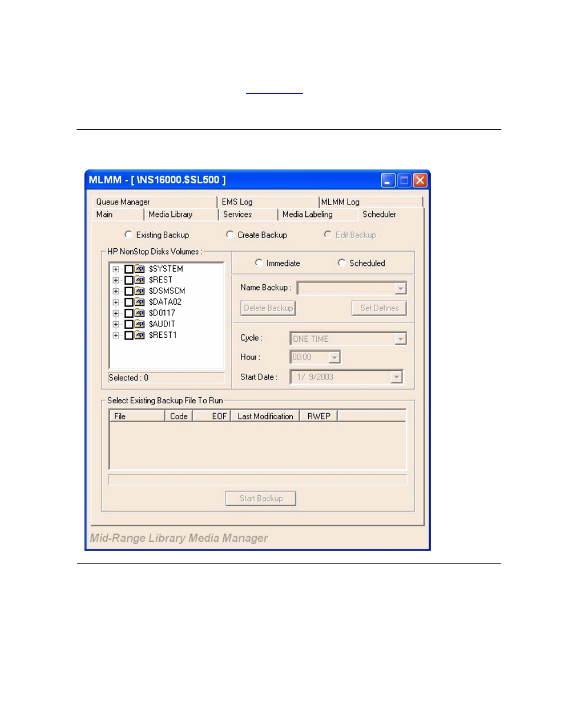Select the $AUDIT volume label
The image size is (562, 728).
pos(162,324)
